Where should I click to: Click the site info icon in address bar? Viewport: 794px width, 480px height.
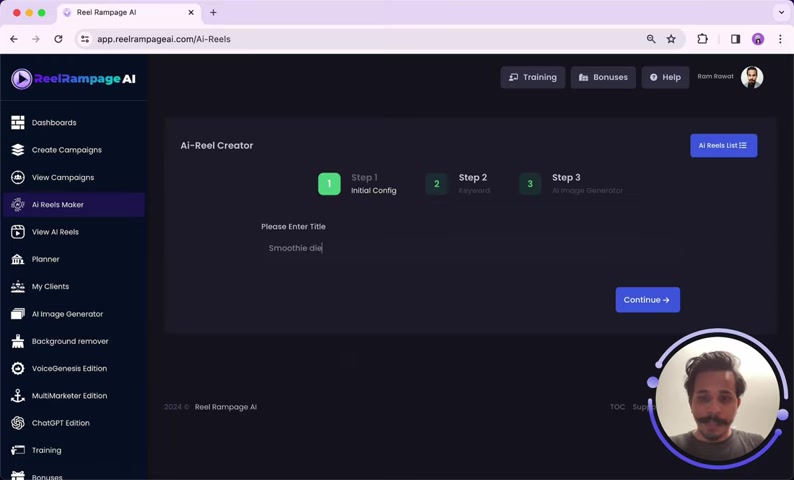click(85, 39)
